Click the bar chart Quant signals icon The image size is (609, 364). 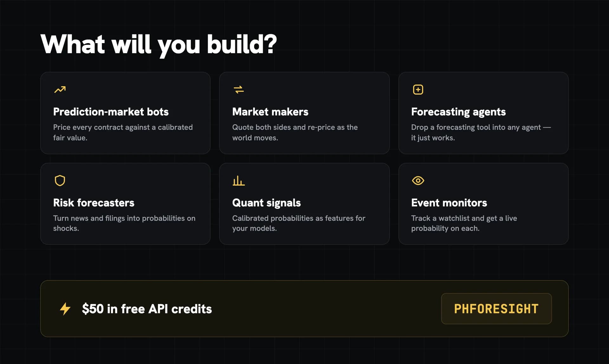pos(239,181)
